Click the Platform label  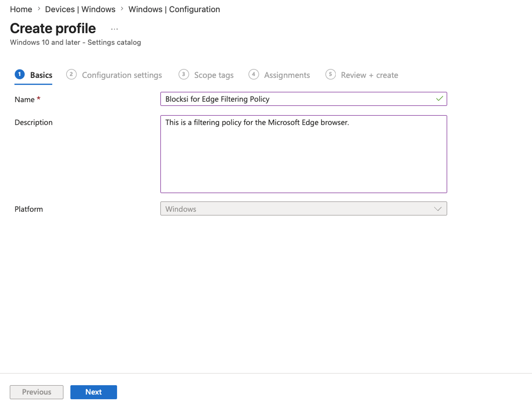29,209
